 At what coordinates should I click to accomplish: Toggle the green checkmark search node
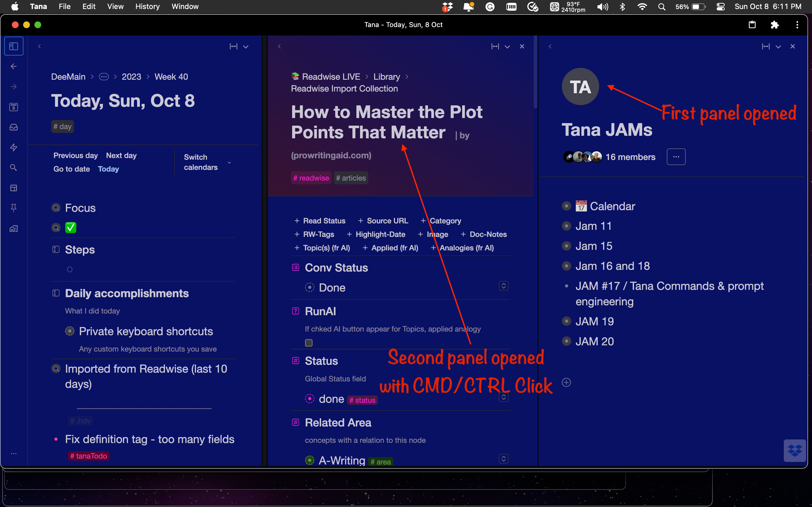click(x=71, y=228)
